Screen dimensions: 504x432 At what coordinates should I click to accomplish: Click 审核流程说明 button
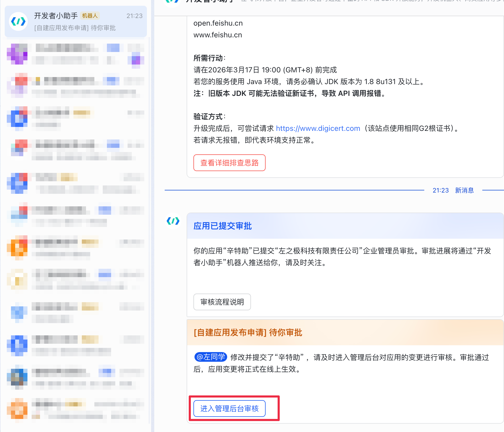tap(222, 302)
